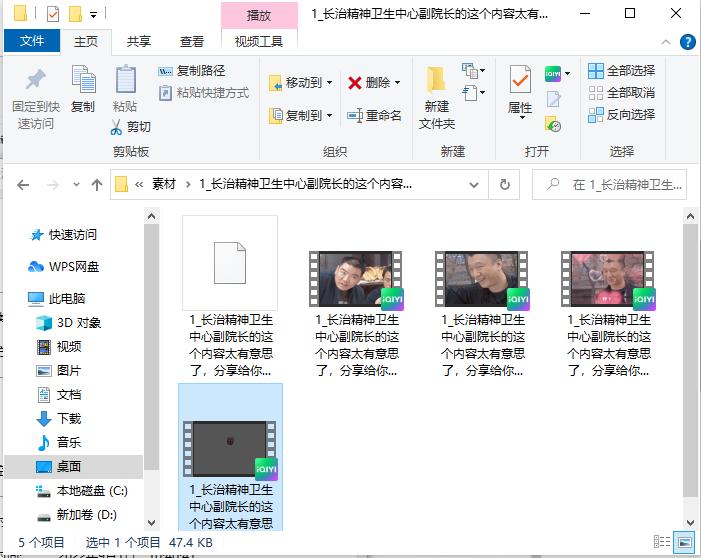Click the Paste clipboard icon

tap(126, 80)
